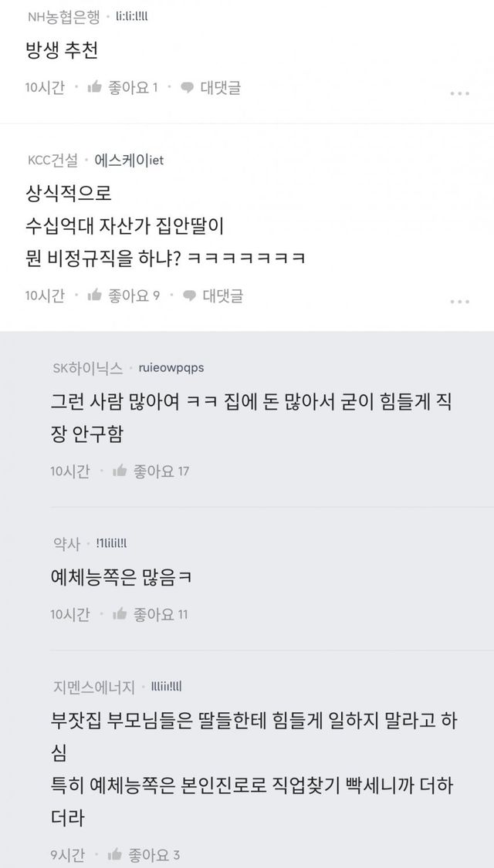Image resolution: width=494 pixels, height=868 pixels.
Task: Tap the 지멘스에너지 company label
Action: coord(93,685)
